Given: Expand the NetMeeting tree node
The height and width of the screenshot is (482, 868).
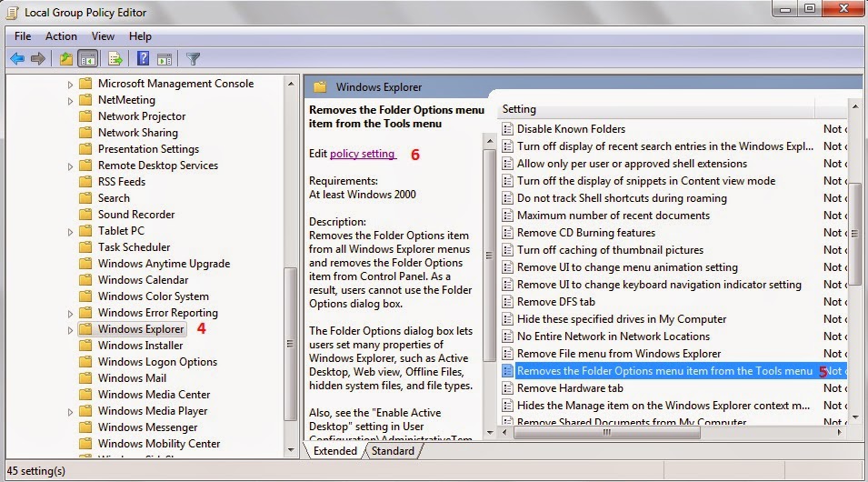Looking at the screenshot, I should 70,101.
